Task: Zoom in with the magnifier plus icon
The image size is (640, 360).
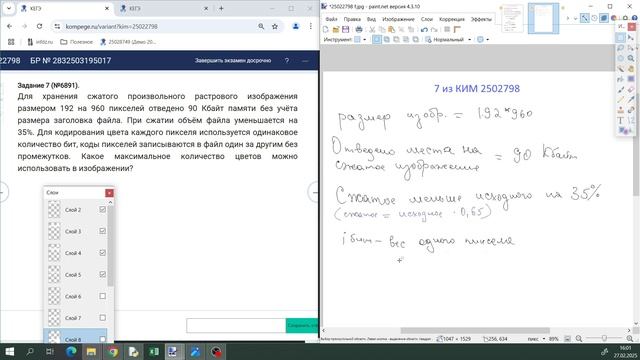Action: 630,339
